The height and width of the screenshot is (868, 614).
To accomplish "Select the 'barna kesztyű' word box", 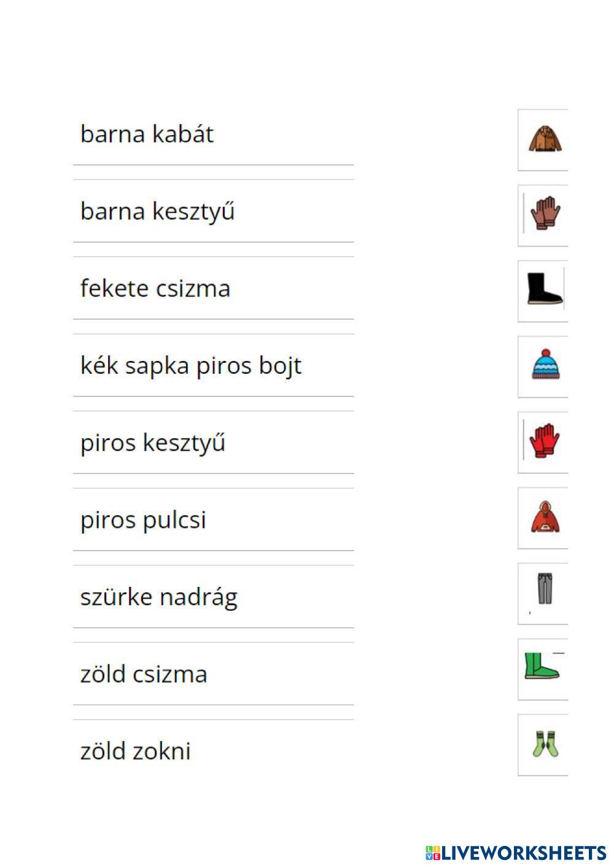I will pos(157,211).
